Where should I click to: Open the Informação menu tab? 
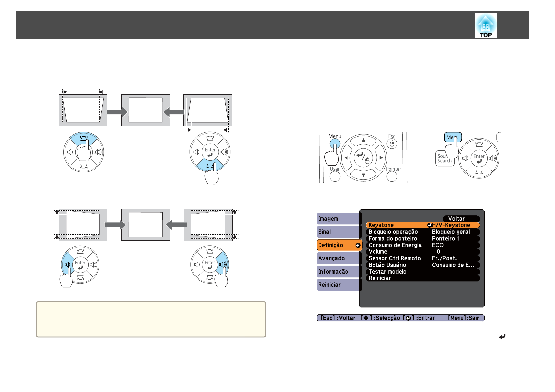pyautogui.click(x=338, y=272)
